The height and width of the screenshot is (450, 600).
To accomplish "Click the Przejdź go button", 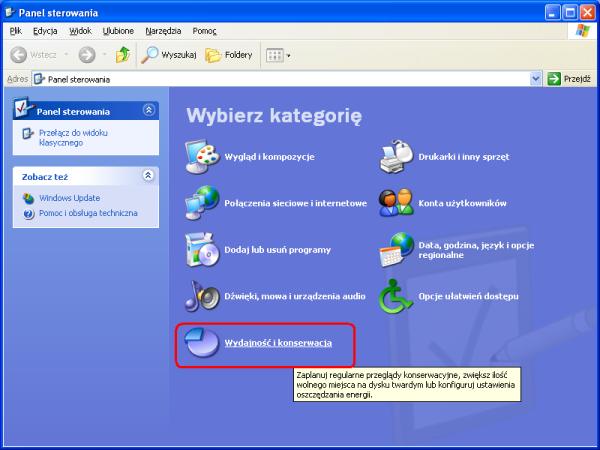I will pyautogui.click(x=569, y=79).
